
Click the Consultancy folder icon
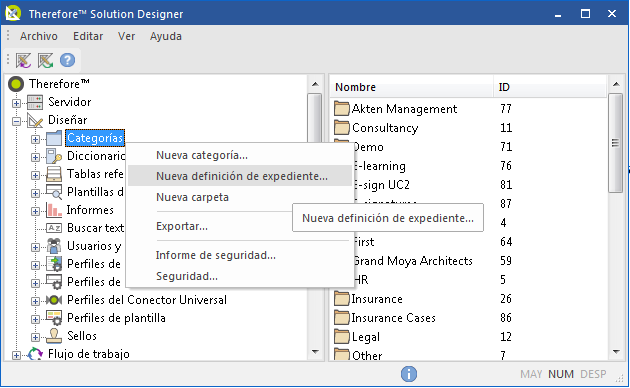[342, 128]
